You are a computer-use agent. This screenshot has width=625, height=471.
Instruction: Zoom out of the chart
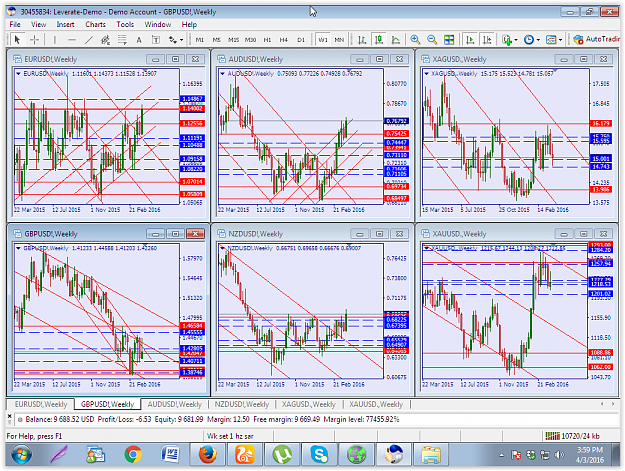pyautogui.click(x=432, y=39)
